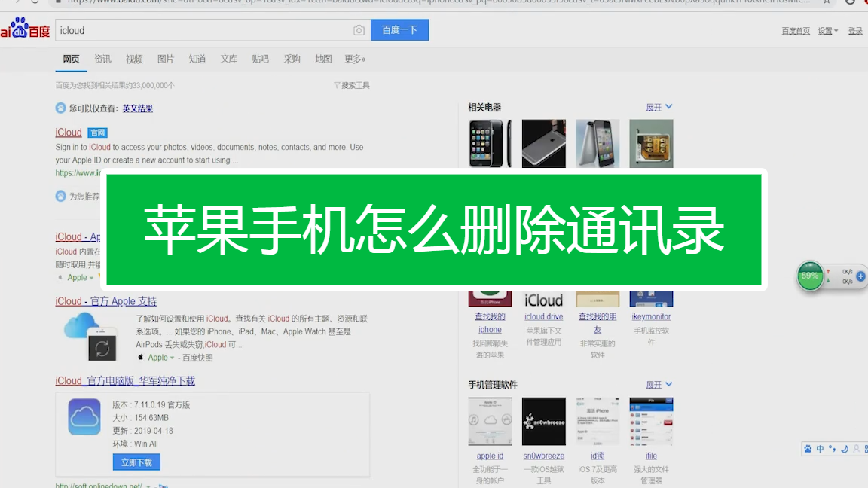
Task: Click the id锁 thumbnail image
Action: pyautogui.click(x=598, y=421)
